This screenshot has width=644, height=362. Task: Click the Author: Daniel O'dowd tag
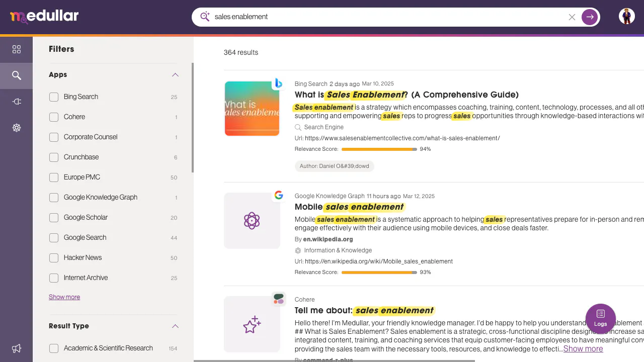[335, 166]
